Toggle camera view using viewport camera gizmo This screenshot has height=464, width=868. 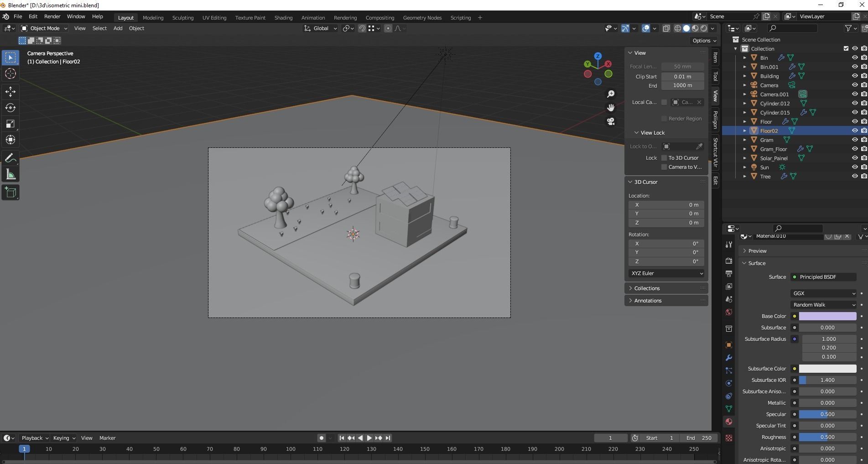coord(611,121)
